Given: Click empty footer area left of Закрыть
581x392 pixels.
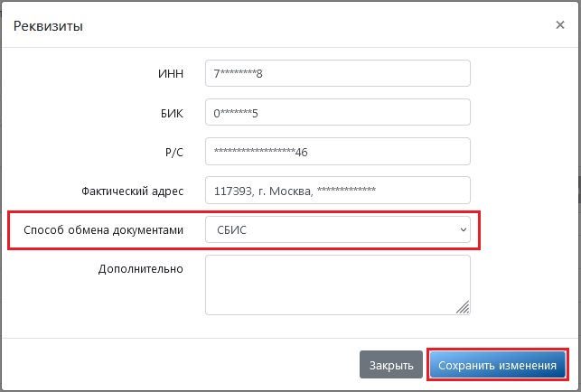Looking at the screenshot, I should [178, 365].
